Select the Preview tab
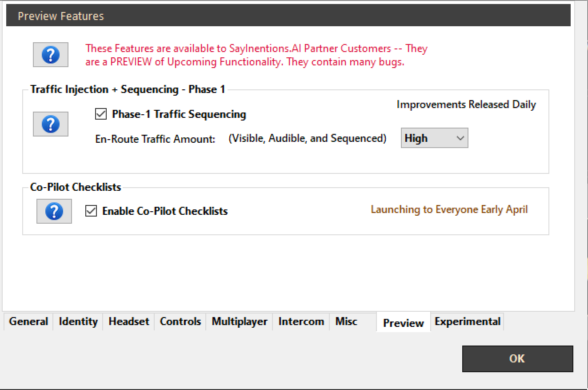This screenshot has width=588, height=390. 404,322
